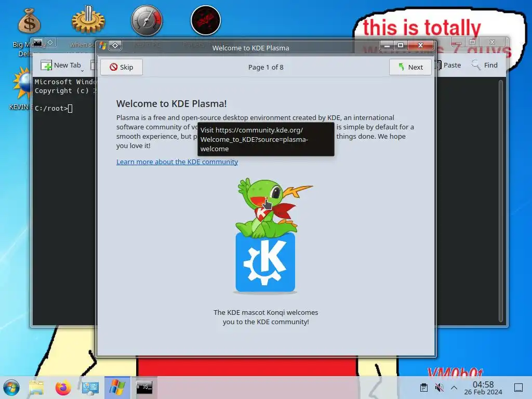The height and width of the screenshot is (399, 532).
Task: Click the KDE gear logo block
Action: click(x=265, y=262)
